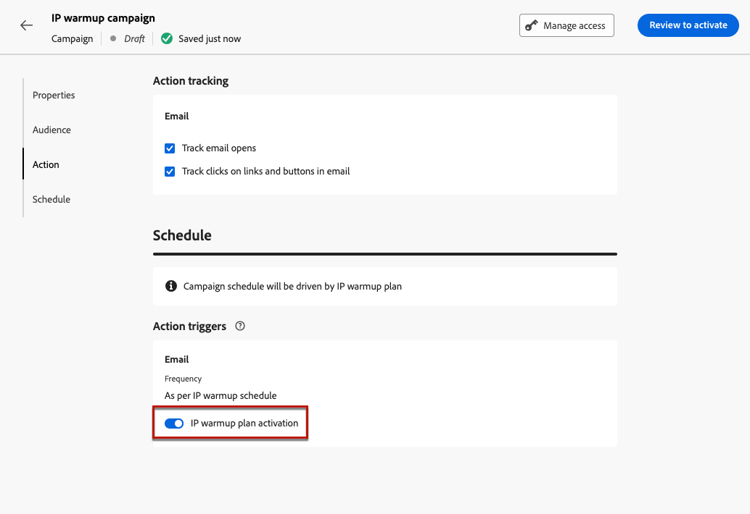Click the Saved just now status text
This screenshot has width=750, height=514.
(x=210, y=39)
